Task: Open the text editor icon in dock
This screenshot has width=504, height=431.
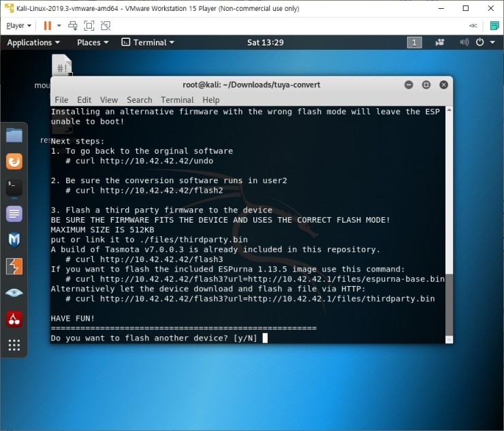Action: click(x=14, y=214)
